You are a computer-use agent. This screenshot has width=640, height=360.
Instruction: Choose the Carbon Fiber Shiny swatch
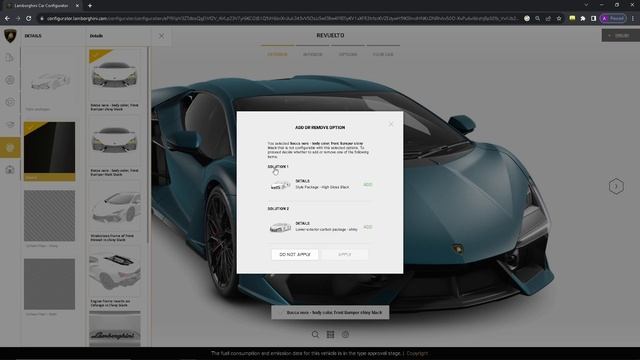[x=49, y=216]
